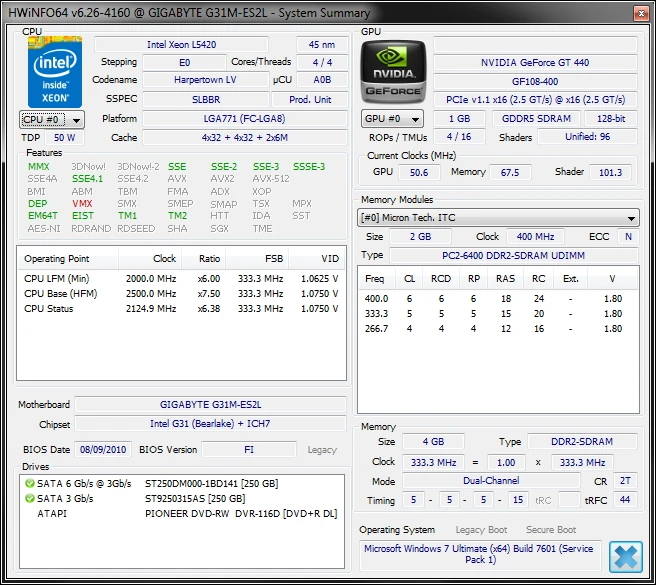Image resolution: width=656 pixels, height=585 pixels.
Task: Click the Dual-Channel memory mode field
Action: (491, 481)
